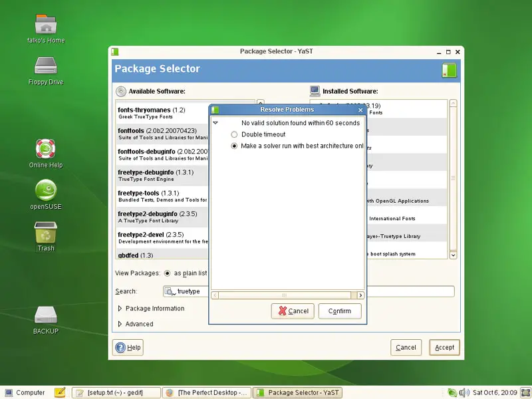This screenshot has width=532, height=399.
Task: Click the Accept button
Action: point(444,347)
